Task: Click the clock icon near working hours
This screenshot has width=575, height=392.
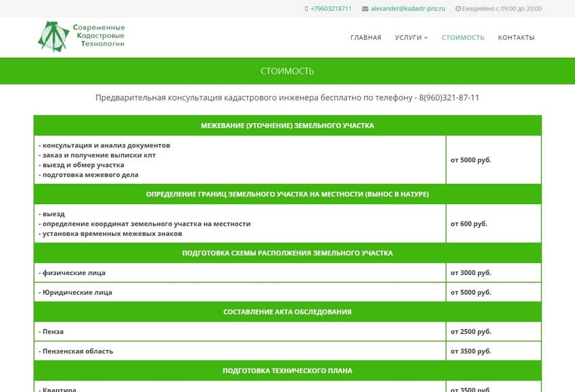Action: pyautogui.click(x=458, y=9)
